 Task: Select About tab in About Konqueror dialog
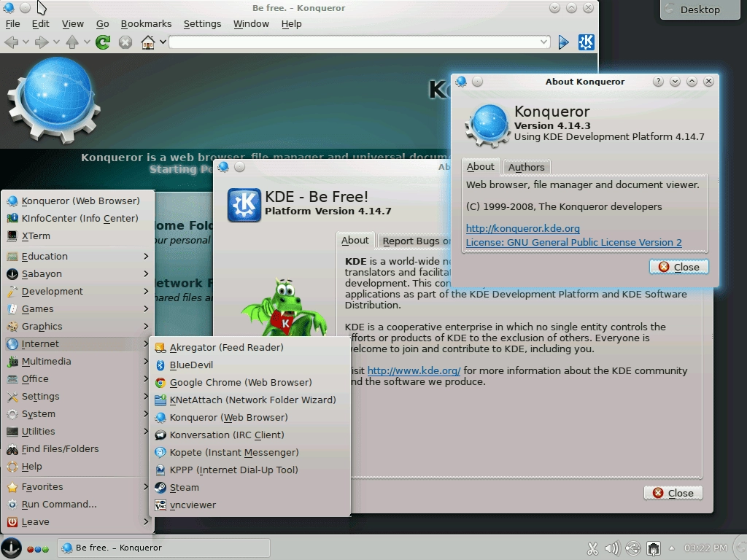point(481,167)
